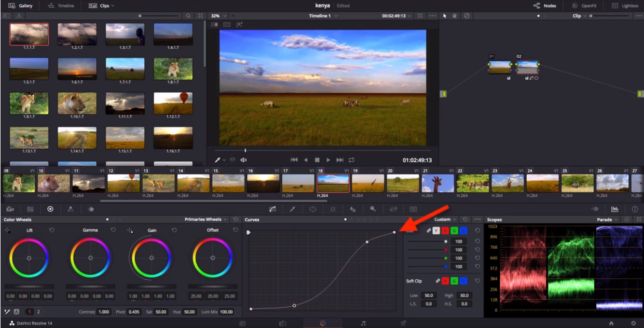Switch to the Deliver page

coord(403,323)
